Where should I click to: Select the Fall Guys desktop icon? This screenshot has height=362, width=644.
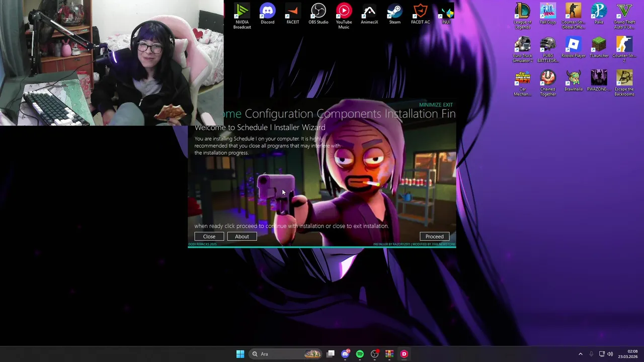548,14
